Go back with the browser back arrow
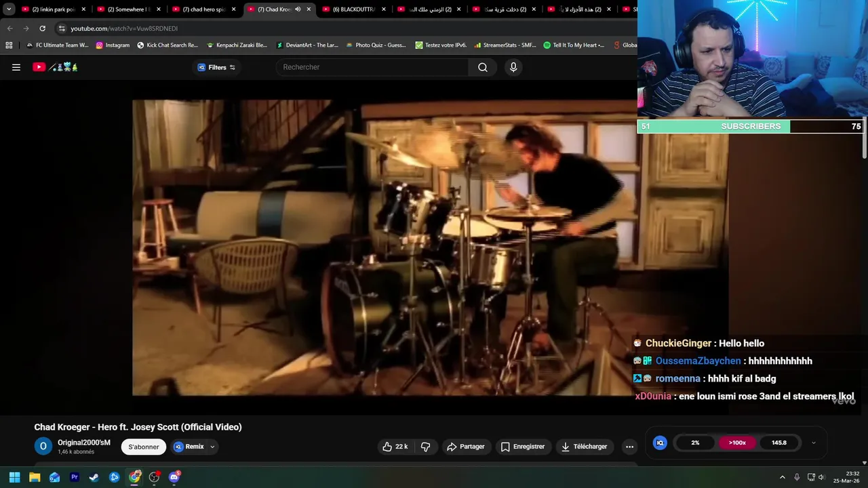Screen dimensions: 868x488 click(9, 28)
